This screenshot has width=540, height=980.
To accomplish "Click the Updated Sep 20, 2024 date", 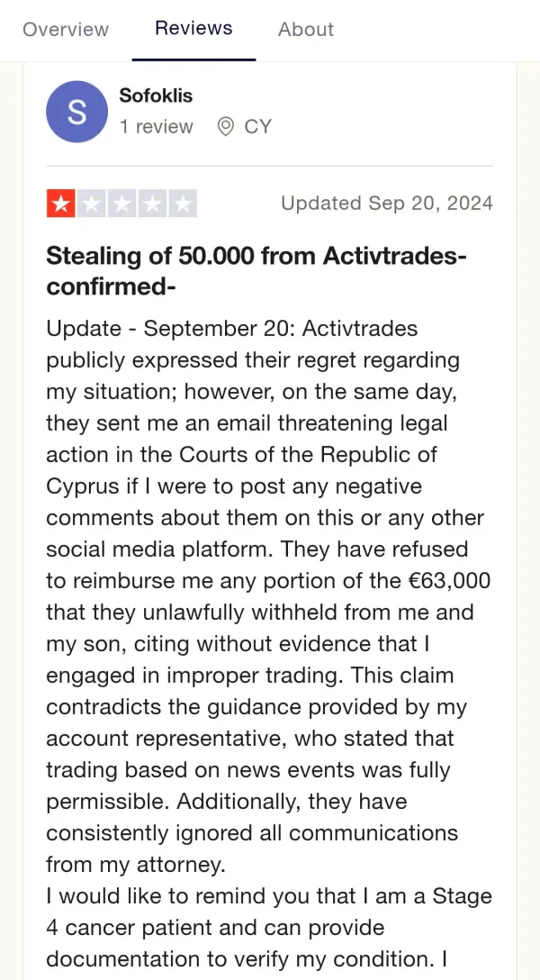I will [x=386, y=204].
